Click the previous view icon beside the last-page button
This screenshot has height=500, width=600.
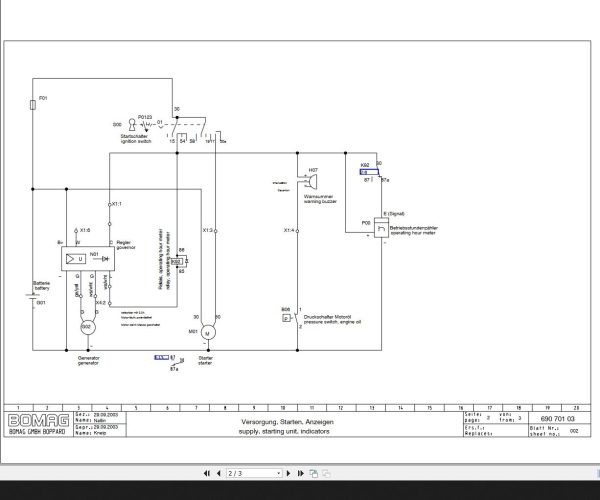coord(313,473)
